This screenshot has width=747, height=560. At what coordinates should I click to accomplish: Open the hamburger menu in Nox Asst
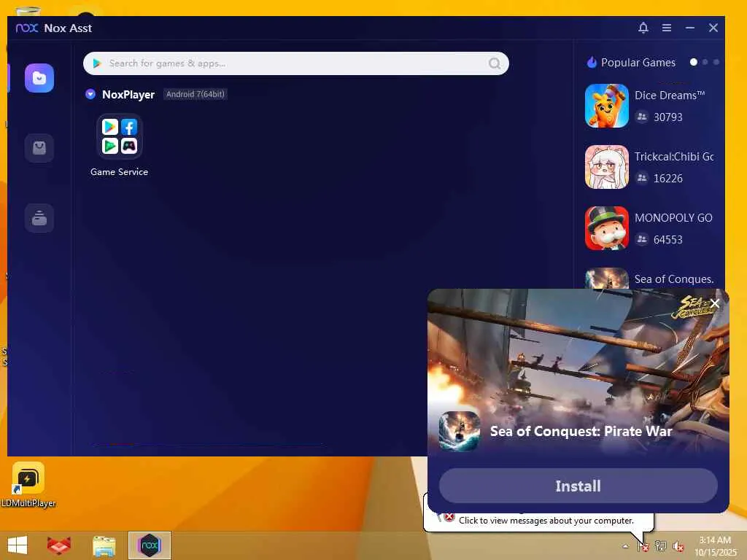click(667, 28)
